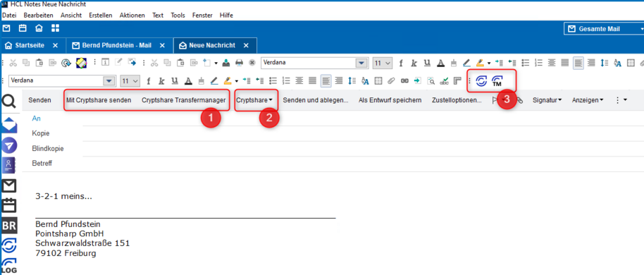Open the Verdana font dropdown in the upper toolbar row
The height and width of the screenshot is (275, 644).
[x=362, y=63]
